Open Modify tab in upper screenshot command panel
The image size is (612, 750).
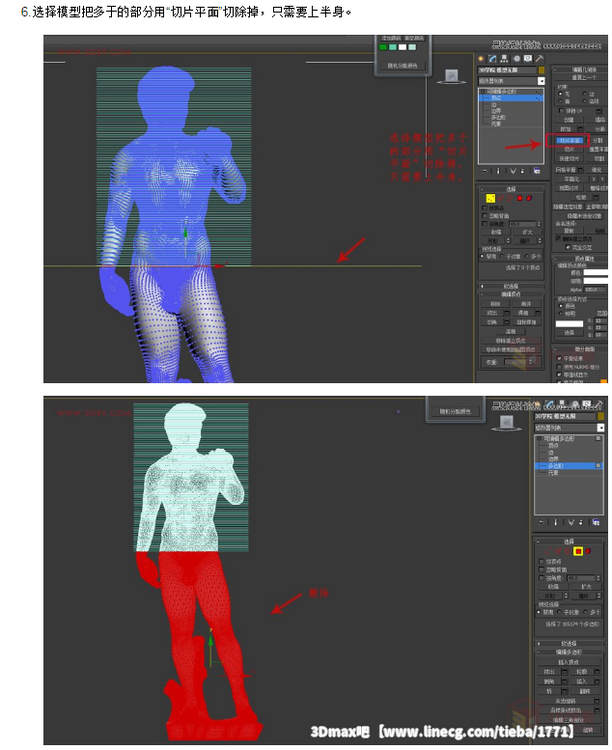pos(492,59)
